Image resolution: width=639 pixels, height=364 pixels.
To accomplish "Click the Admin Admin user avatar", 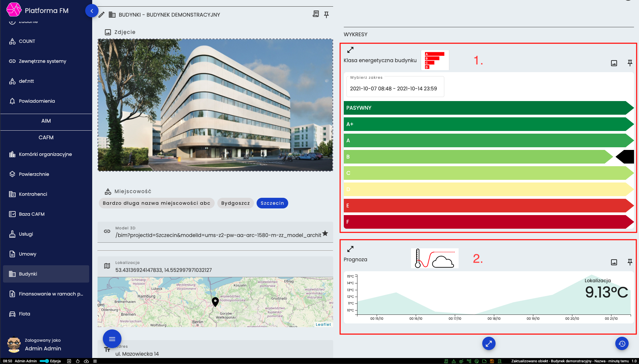I will click(x=14, y=345).
